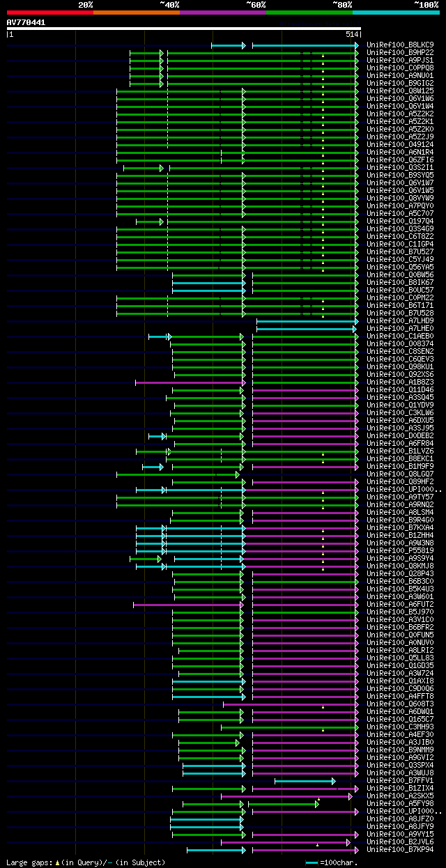446x868 pixels.
Task: Click the UniRef100_C1IGP4 label
Action: (400, 244)
